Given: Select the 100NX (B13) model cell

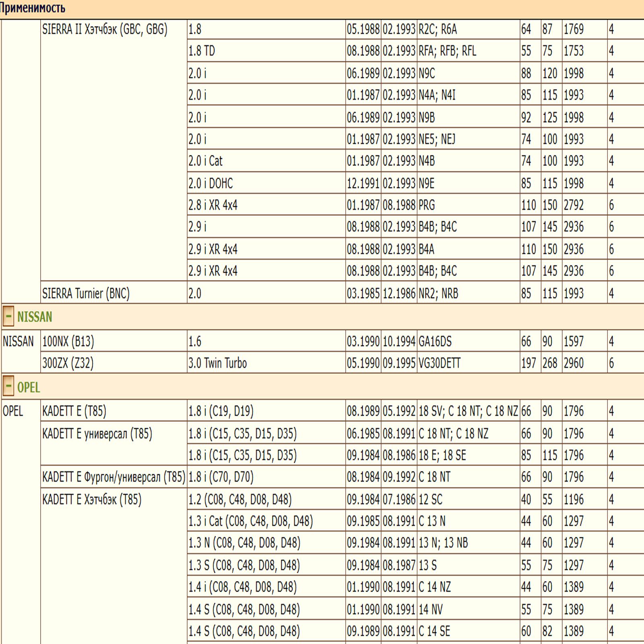Looking at the screenshot, I should tap(68, 341).
